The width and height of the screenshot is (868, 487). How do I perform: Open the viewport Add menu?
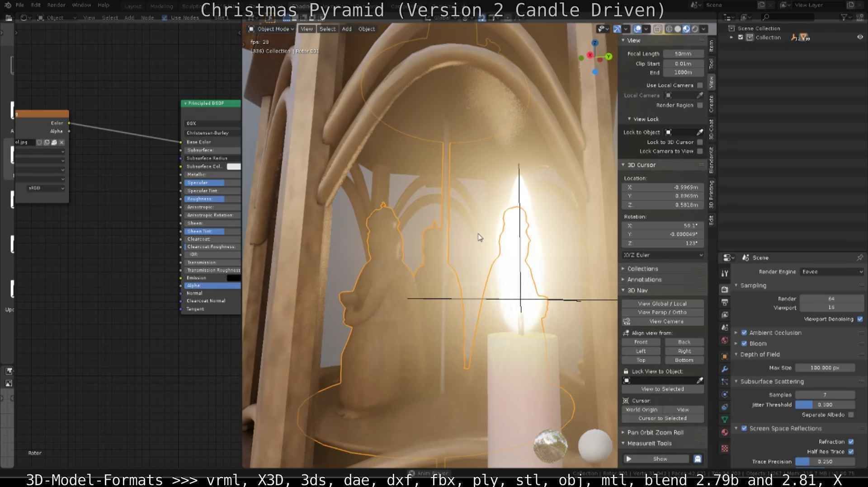[347, 29]
